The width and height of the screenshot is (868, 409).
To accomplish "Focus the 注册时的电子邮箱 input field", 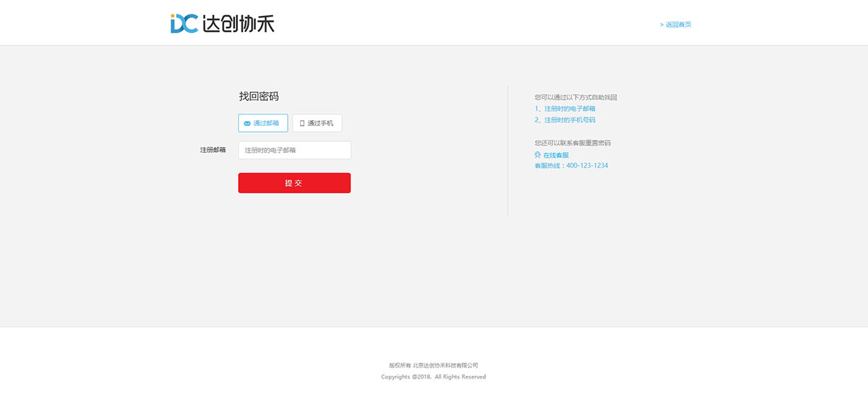I will click(x=294, y=150).
